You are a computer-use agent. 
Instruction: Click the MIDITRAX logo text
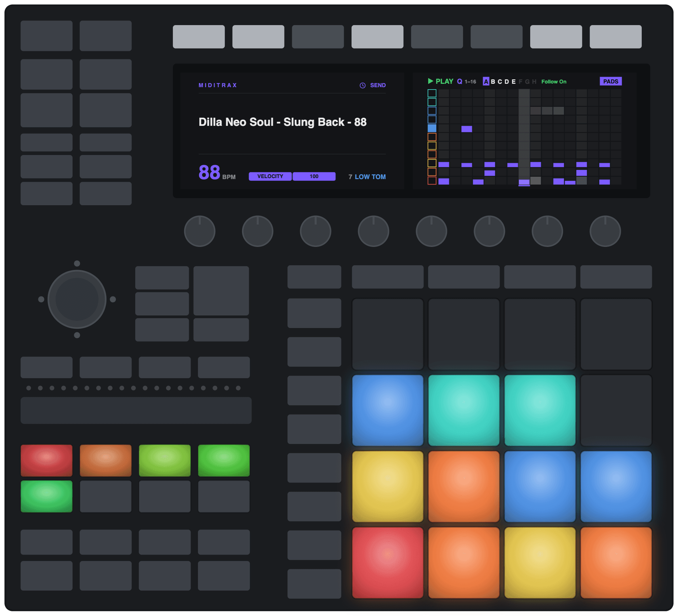(218, 85)
